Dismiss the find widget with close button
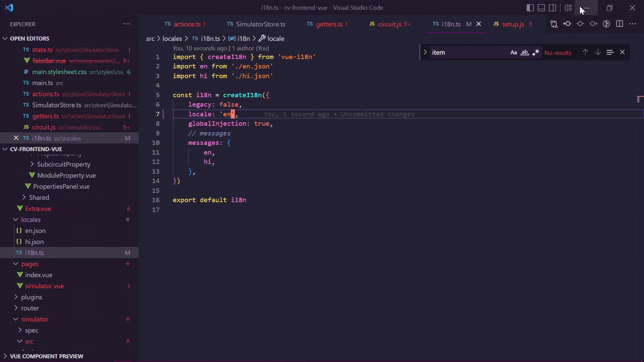 (x=623, y=52)
